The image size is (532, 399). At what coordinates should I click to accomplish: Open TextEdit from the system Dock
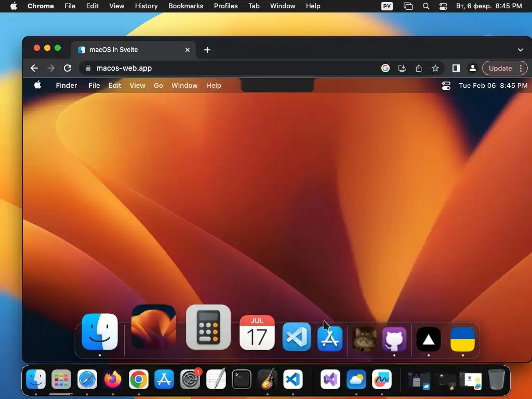pos(216,379)
